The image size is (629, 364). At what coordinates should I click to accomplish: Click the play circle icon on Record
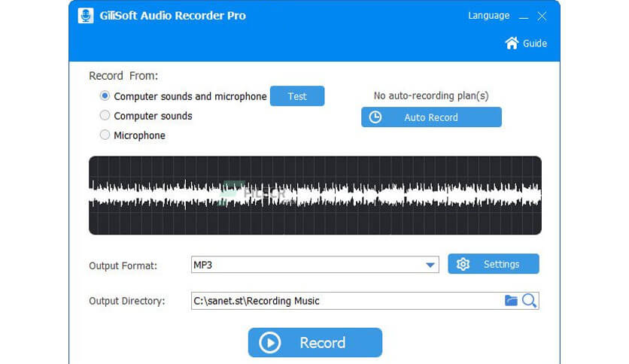point(269,343)
